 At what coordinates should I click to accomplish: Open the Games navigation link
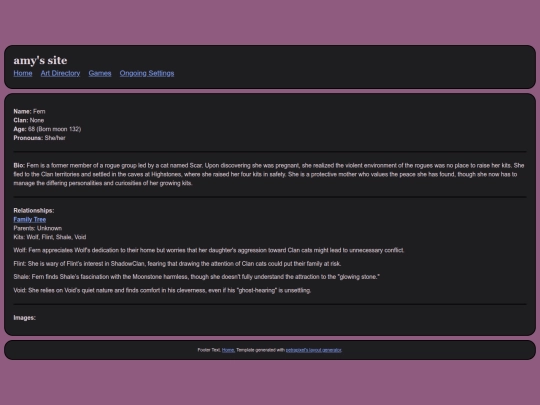[100, 73]
